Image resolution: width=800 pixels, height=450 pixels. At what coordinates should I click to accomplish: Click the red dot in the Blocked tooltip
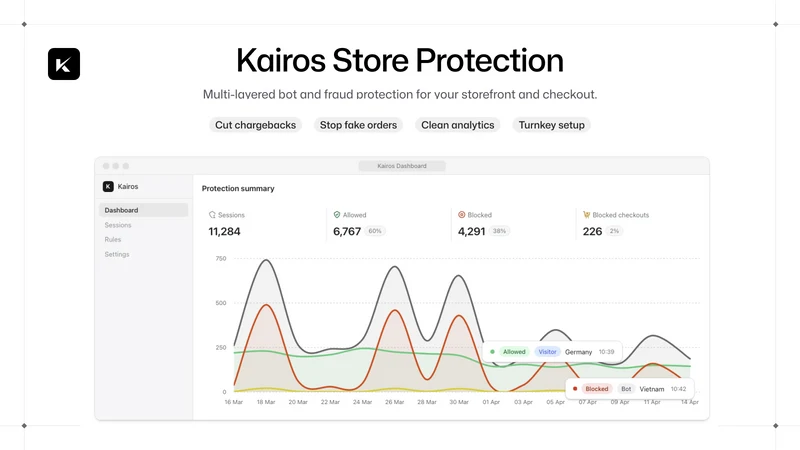click(x=575, y=389)
